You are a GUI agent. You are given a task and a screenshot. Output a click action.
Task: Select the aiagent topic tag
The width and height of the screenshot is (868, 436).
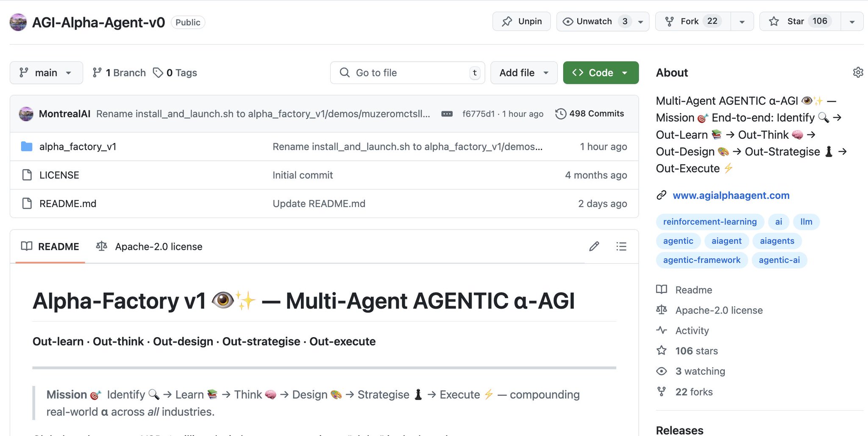726,241
